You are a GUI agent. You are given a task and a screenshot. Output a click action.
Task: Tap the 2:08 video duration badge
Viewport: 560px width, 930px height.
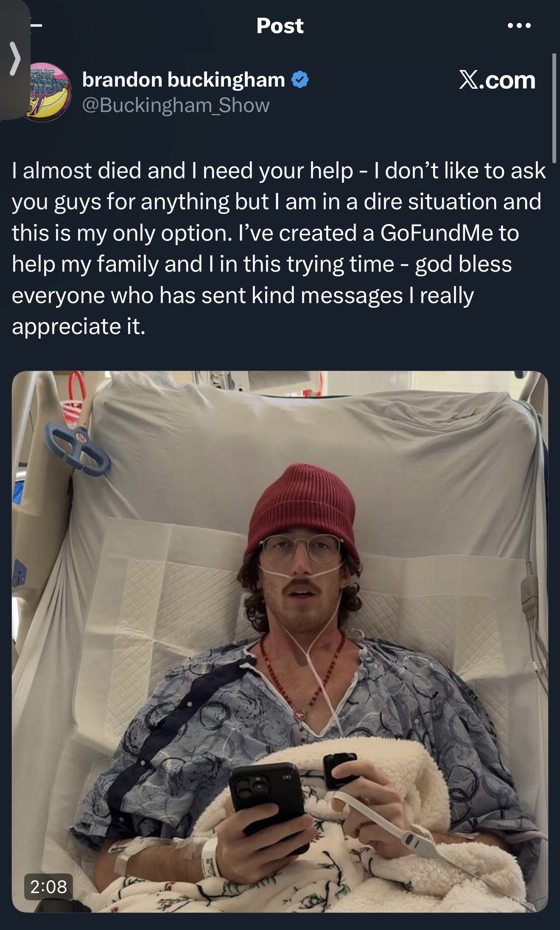click(x=48, y=887)
